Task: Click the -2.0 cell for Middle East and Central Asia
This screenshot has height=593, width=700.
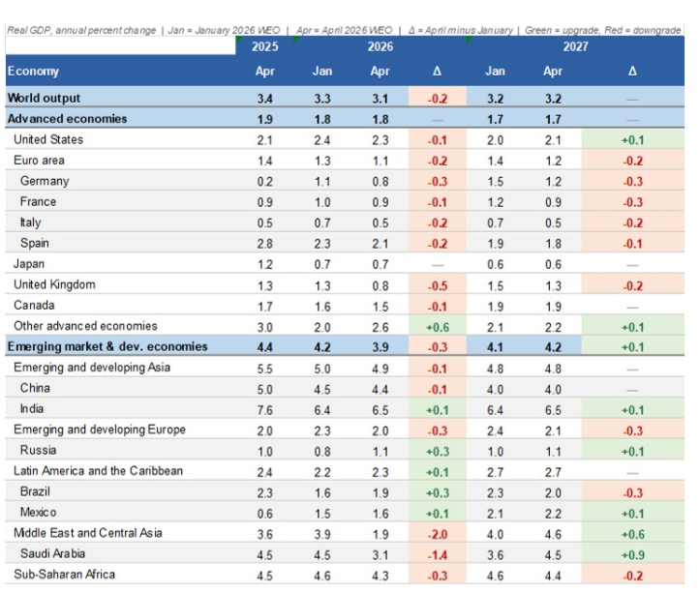Action: click(437, 533)
